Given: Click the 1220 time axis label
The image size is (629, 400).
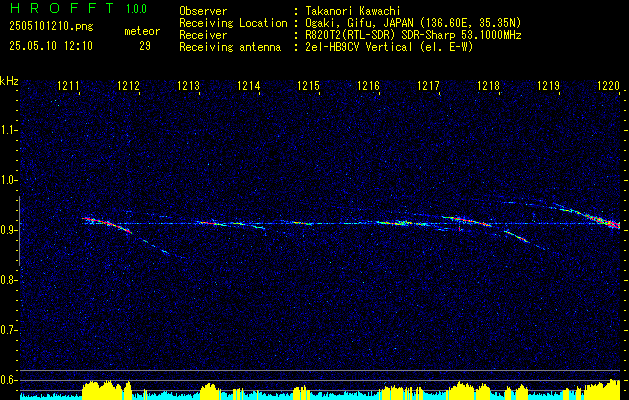Looking at the screenshot, I should (x=608, y=85).
